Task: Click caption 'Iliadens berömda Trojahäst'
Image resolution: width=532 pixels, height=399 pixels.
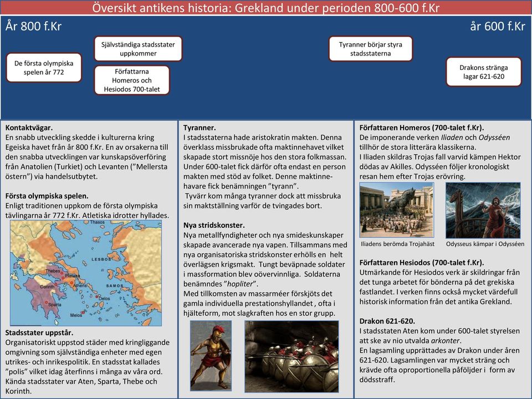Action: [398, 244]
